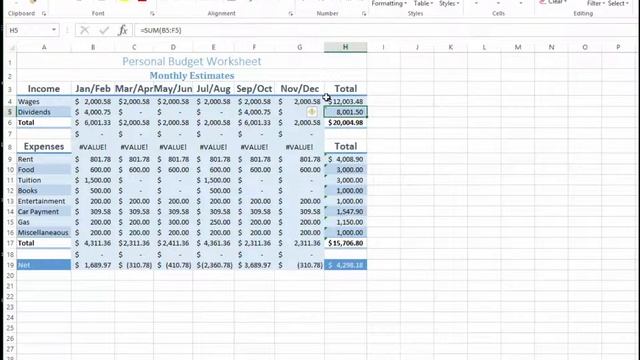
Task: Select the Gas label cell
Action: point(44,222)
